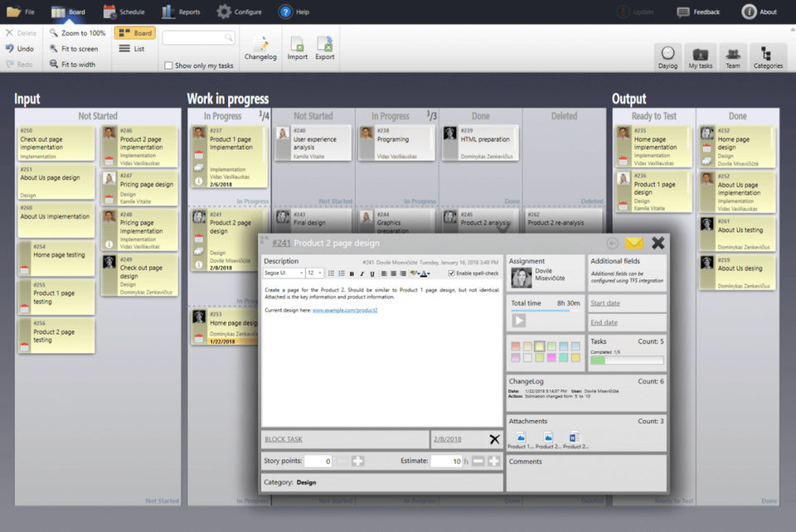The image size is (796, 532).
Task: Open the font size 12 dropdown
Action: pos(315,273)
